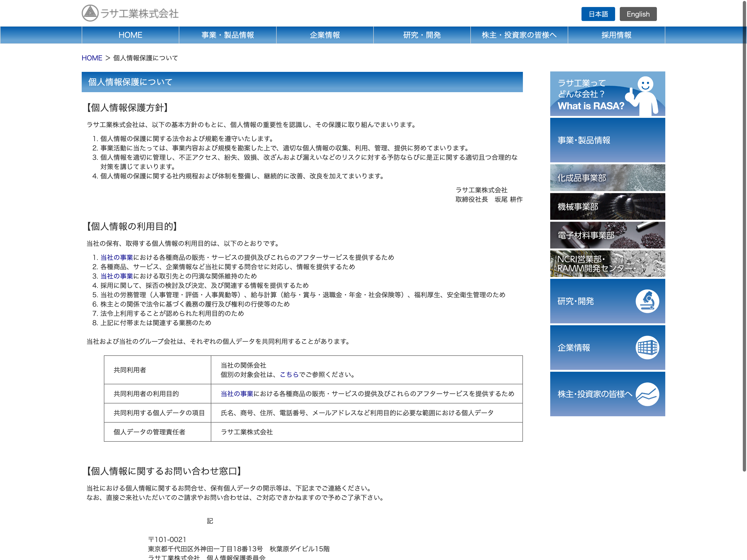Open the NCRI営業部・RAMM開発センター sidebar banner
This screenshot has height=560, width=747.
607,264
